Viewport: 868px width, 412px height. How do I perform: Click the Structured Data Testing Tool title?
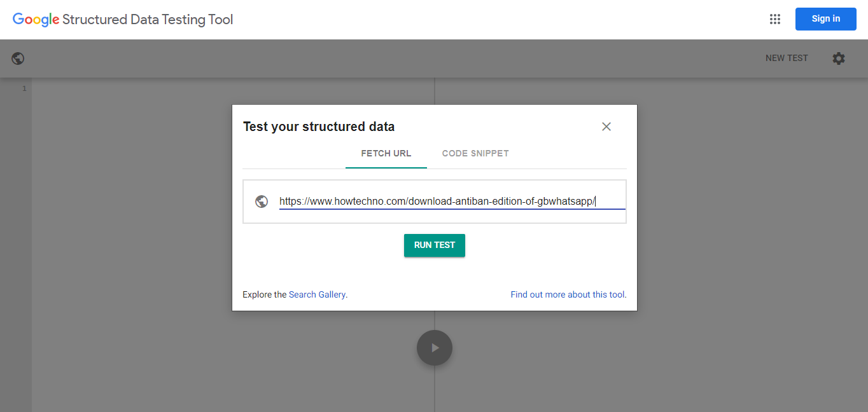pos(148,20)
